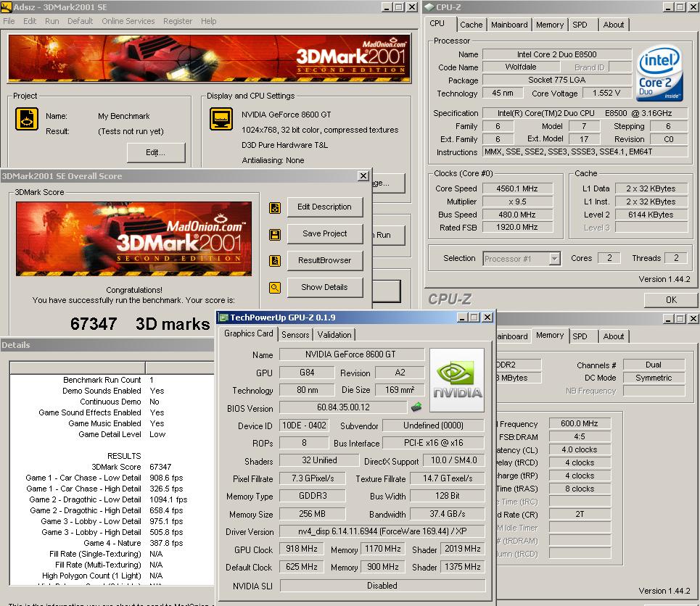700x606 pixels.
Task: Switch to About tab in lower CPU-Z window
Action: click(x=614, y=336)
